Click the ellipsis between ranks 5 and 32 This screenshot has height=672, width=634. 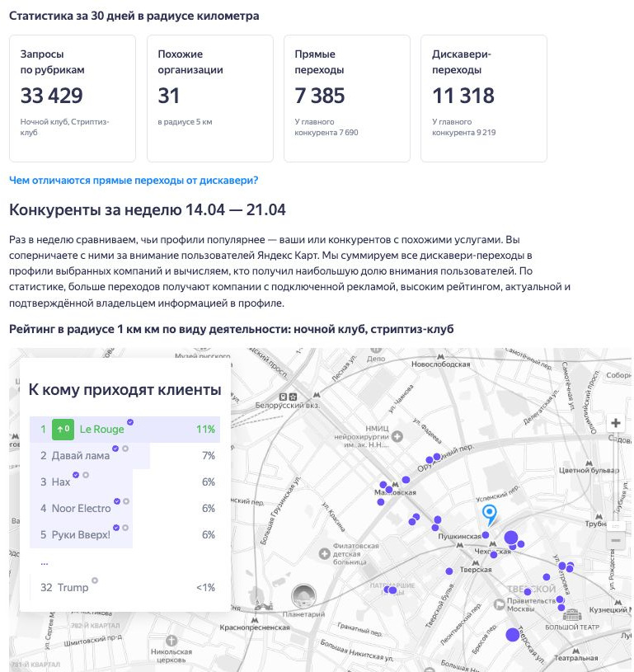pyautogui.click(x=45, y=562)
